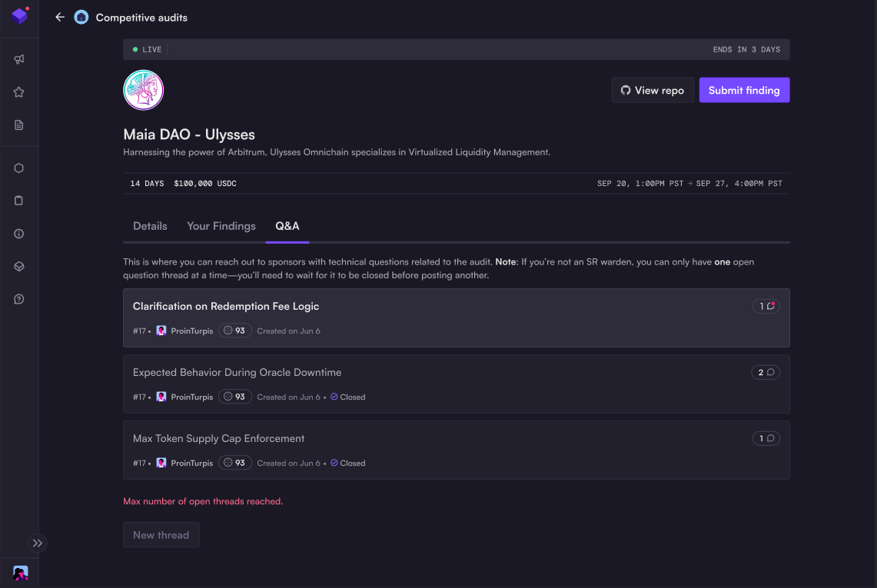Image resolution: width=877 pixels, height=588 pixels.
Task: Click the megaphone announcements sidebar icon
Action: click(19, 59)
